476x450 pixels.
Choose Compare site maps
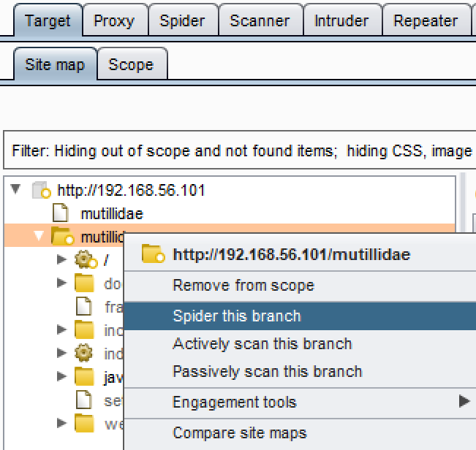301,433
